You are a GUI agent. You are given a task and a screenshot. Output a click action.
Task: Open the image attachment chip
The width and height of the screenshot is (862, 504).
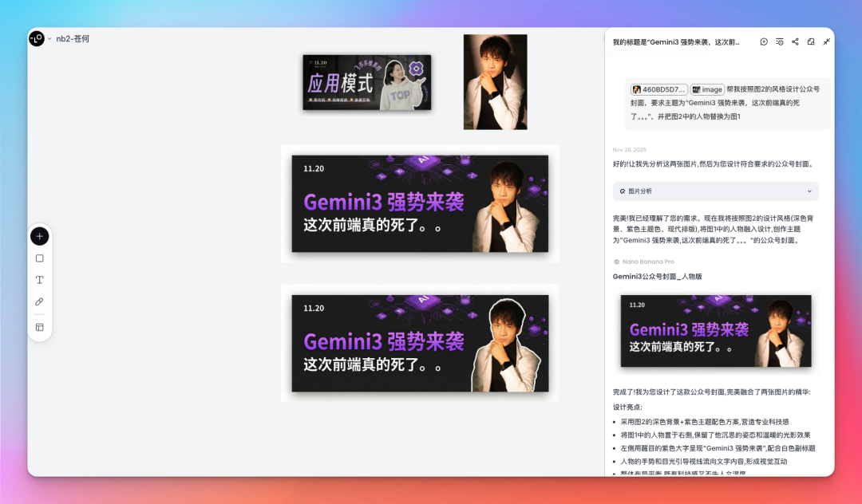707,89
